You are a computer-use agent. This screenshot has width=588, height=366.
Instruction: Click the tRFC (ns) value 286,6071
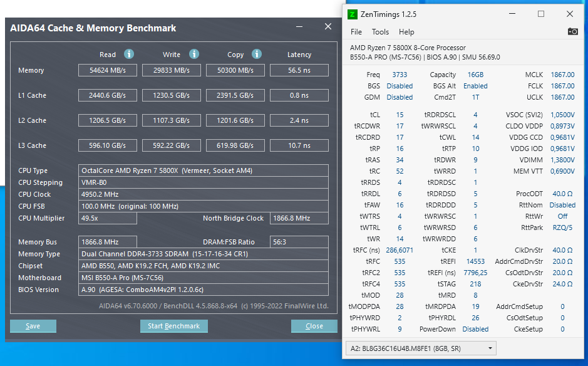pos(400,250)
